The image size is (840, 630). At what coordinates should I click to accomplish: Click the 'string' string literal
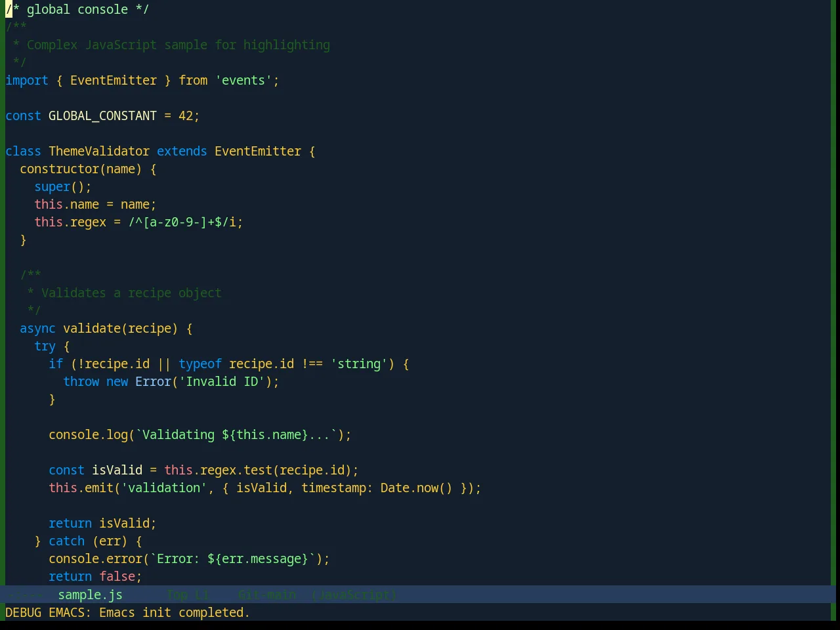point(359,364)
